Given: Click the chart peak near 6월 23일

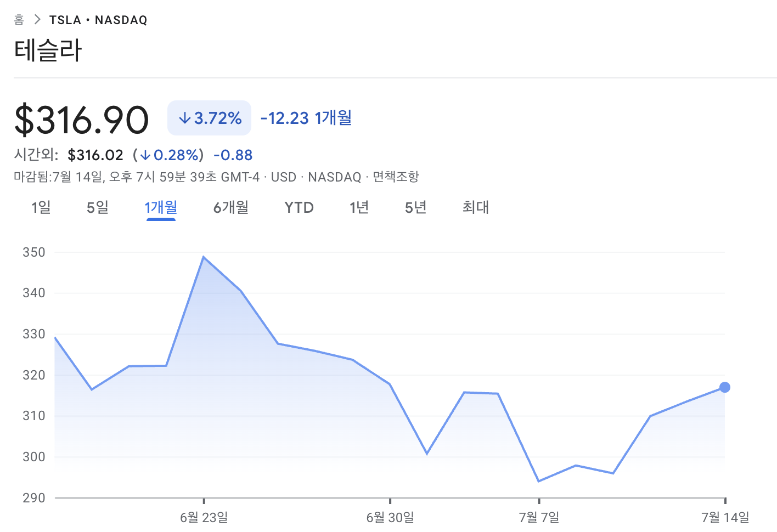Looking at the screenshot, I should [204, 257].
